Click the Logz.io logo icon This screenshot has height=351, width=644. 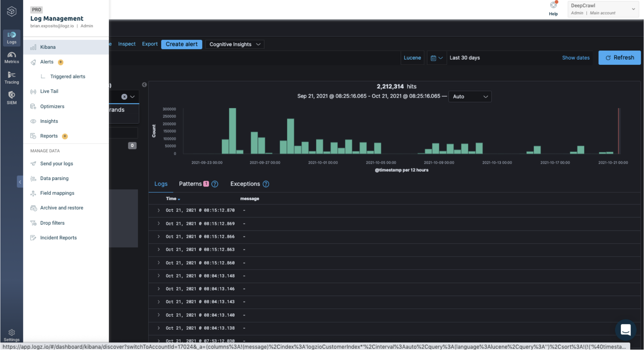click(x=12, y=11)
